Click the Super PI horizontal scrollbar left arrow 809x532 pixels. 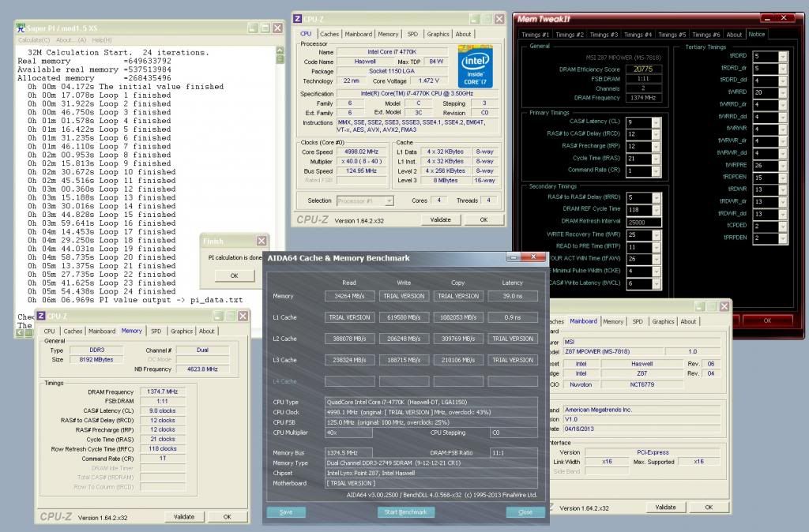tap(20, 333)
